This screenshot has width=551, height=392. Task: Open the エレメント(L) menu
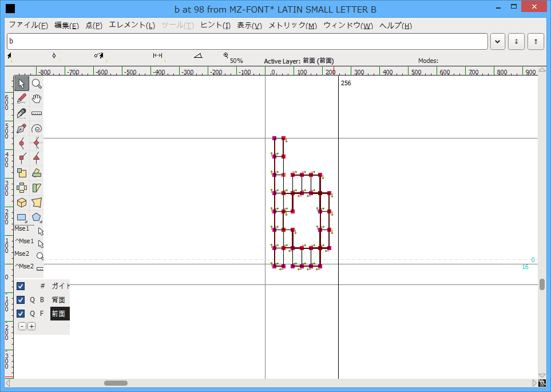132,25
